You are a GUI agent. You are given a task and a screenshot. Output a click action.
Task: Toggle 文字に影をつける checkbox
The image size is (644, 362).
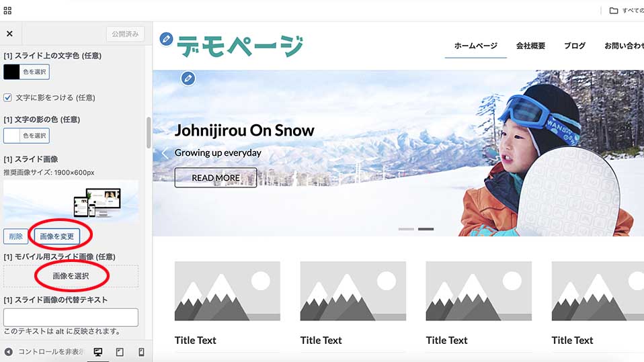pyautogui.click(x=7, y=97)
